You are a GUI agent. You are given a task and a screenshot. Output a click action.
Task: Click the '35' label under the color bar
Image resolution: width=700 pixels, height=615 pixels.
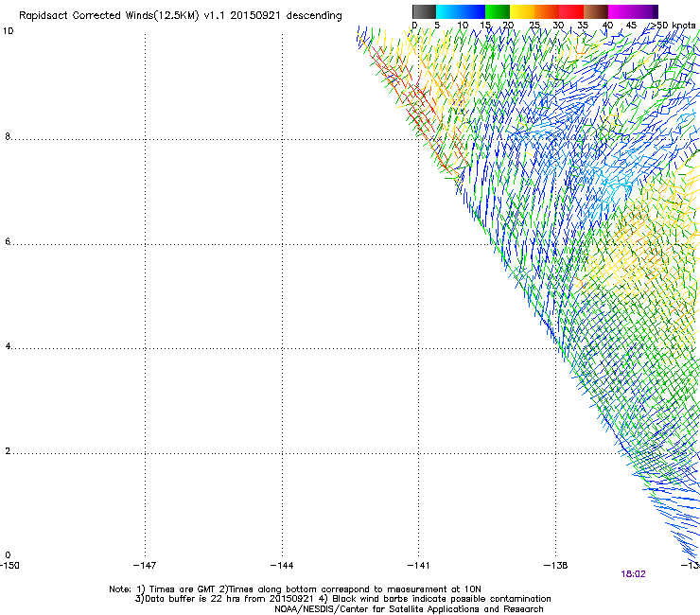583,26
